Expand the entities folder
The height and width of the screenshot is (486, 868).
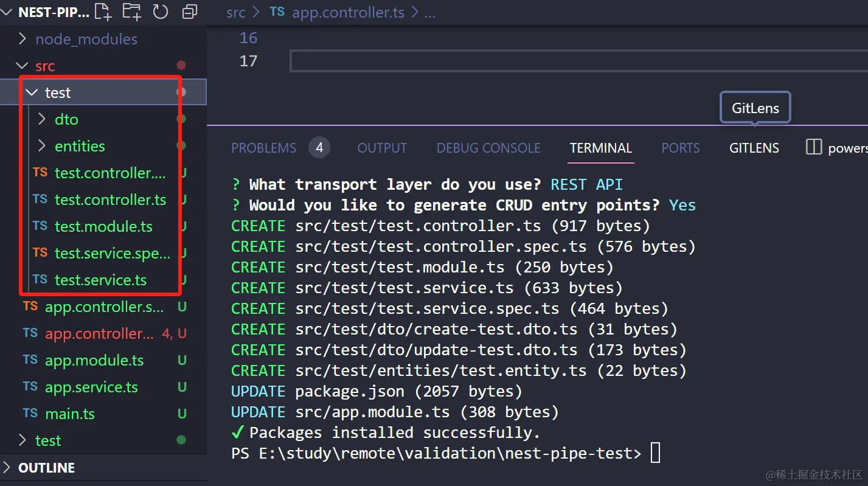point(80,146)
